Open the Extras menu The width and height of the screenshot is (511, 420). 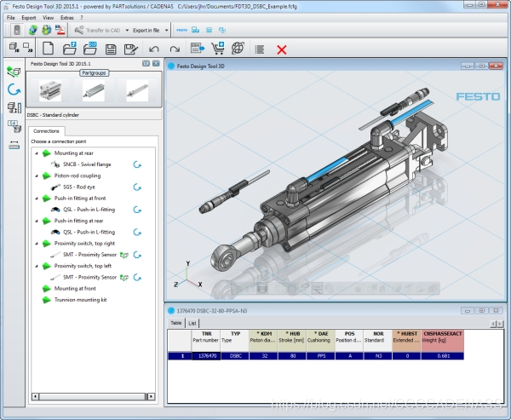[x=67, y=18]
